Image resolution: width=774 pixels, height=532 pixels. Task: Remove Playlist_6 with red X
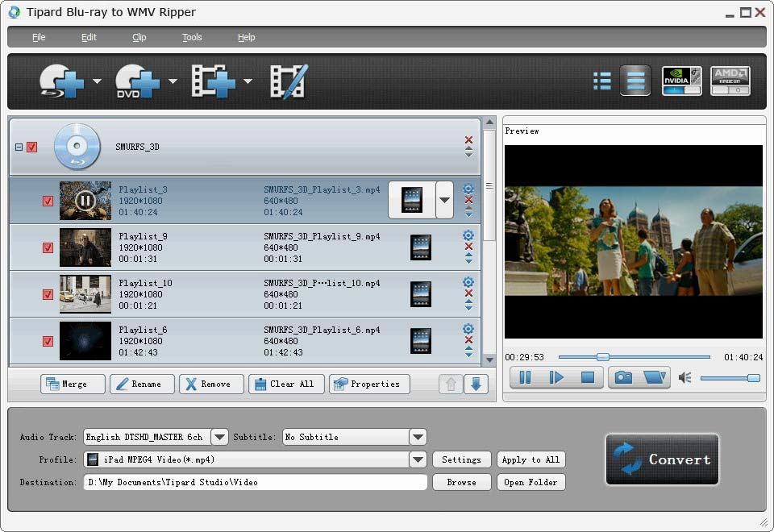(x=469, y=339)
